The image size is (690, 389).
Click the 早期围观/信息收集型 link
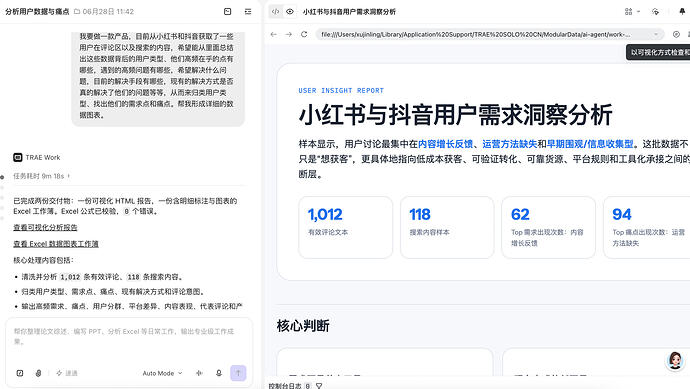point(590,144)
